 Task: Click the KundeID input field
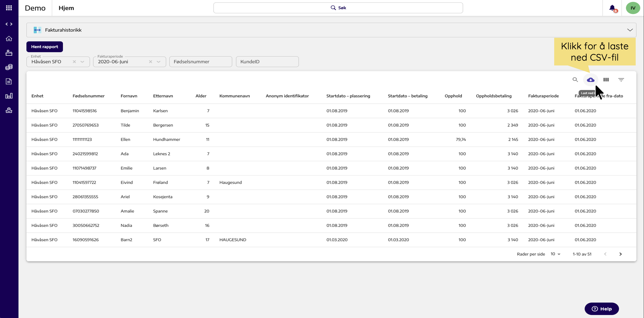tap(267, 62)
